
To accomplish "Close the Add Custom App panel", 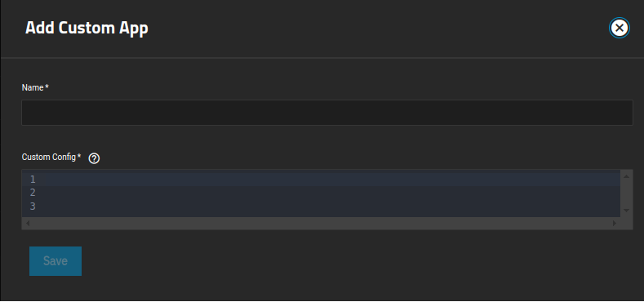I will pos(619,28).
